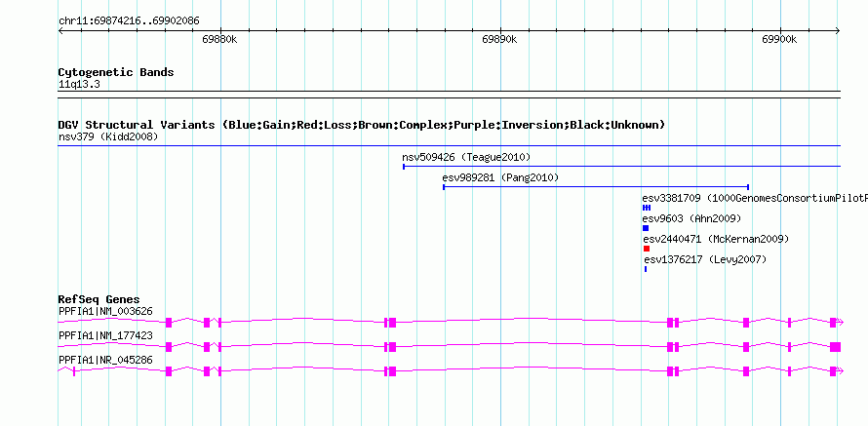868x426 pixels.
Task: Click the esv989281 blue variant bar
Action: (x=596, y=187)
